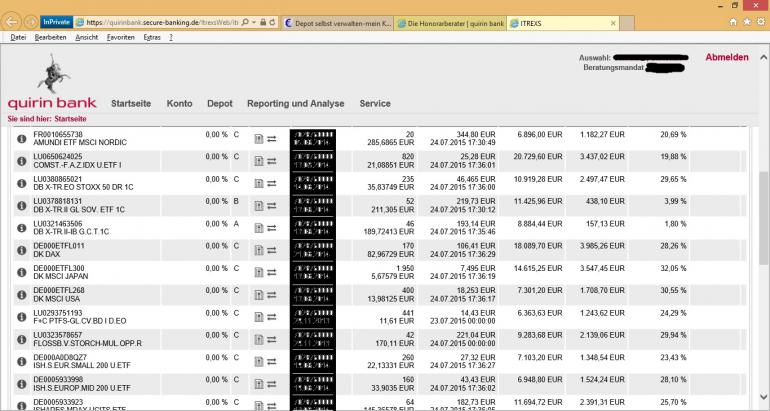Click the Abmelden logout link
770x411 pixels.
point(727,57)
